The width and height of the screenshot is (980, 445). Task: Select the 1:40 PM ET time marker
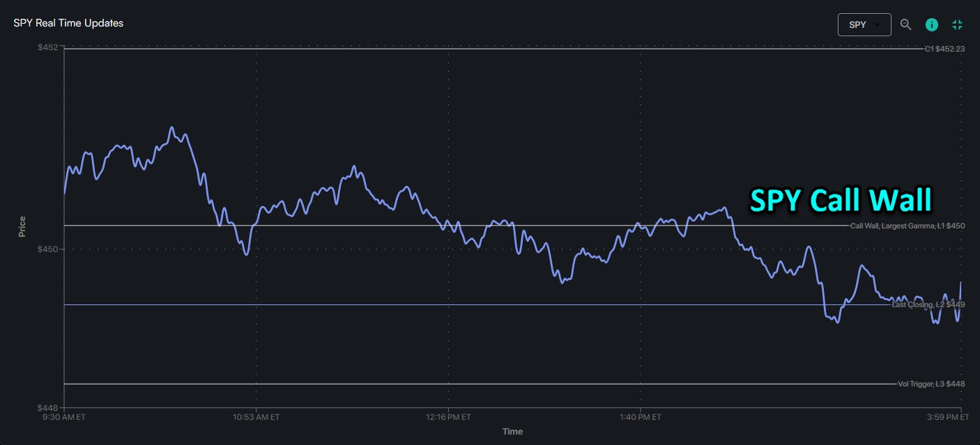click(x=640, y=417)
